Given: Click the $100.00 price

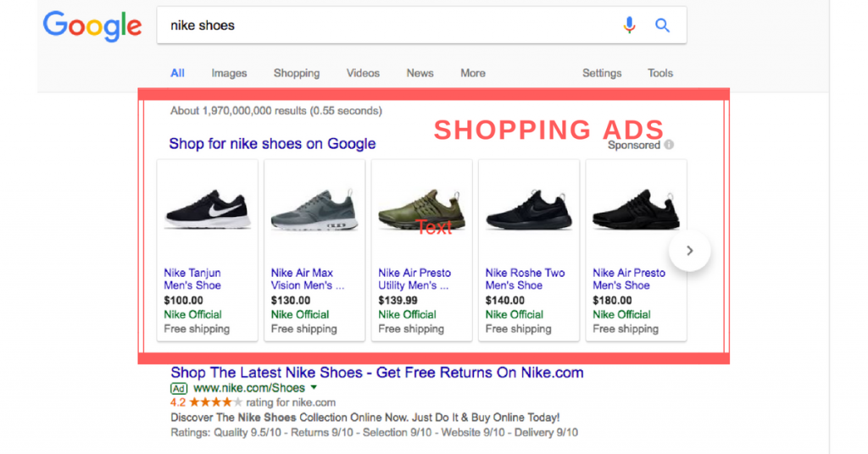Looking at the screenshot, I should [183, 301].
